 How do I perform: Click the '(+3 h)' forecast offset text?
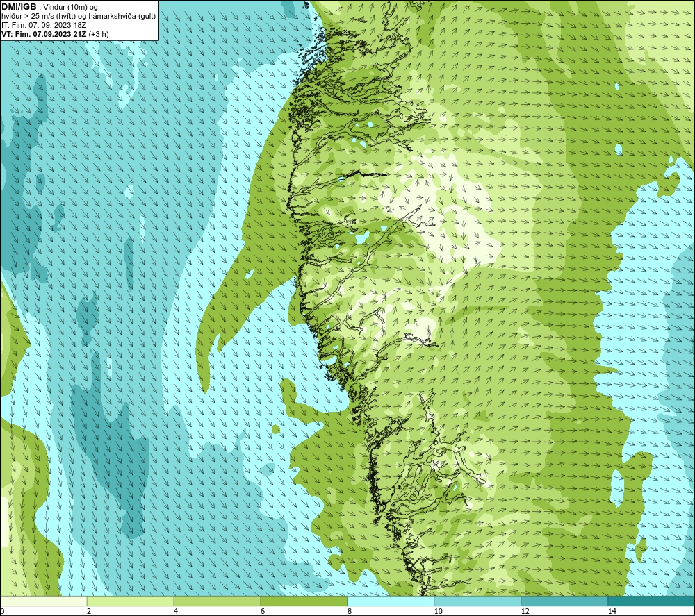(99, 34)
